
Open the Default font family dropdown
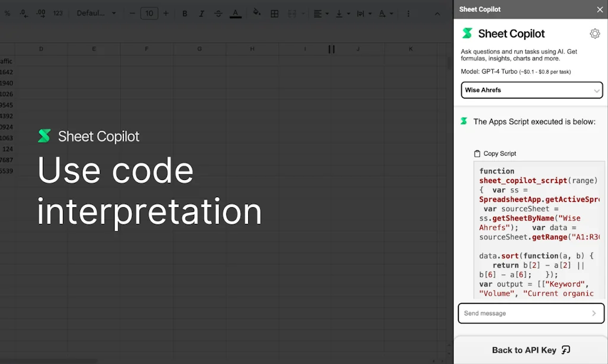tap(95, 12)
